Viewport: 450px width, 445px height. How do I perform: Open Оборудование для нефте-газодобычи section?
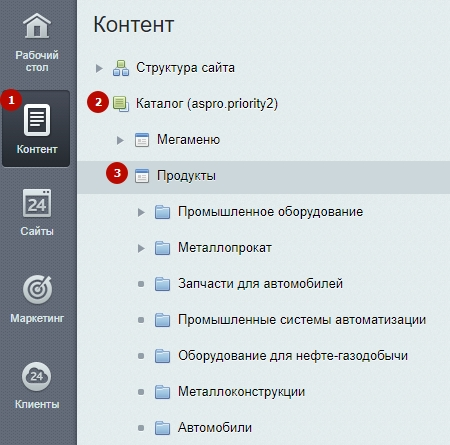pos(293,356)
